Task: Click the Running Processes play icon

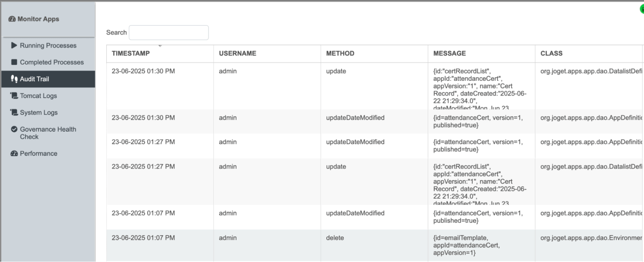Action: tap(14, 45)
